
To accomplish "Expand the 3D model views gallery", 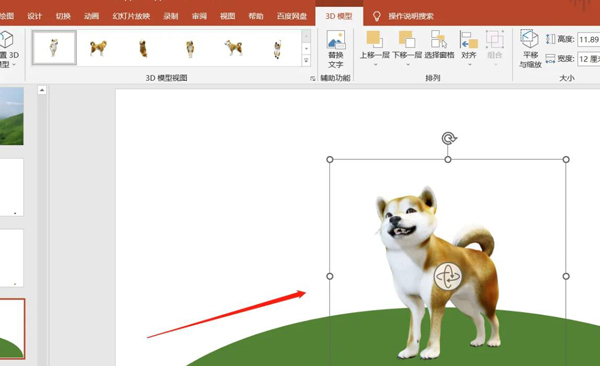I will coord(306,60).
